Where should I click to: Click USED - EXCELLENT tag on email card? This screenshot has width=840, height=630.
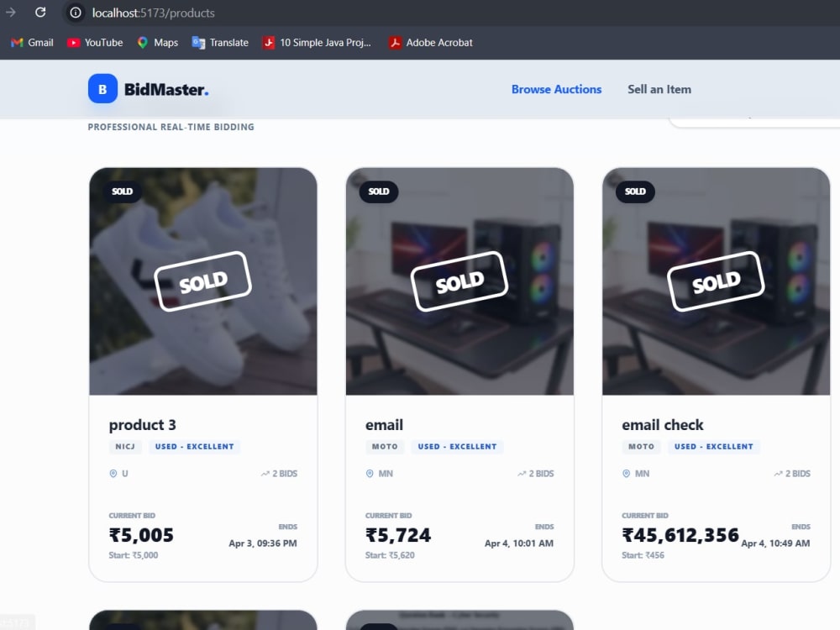[x=457, y=446]
